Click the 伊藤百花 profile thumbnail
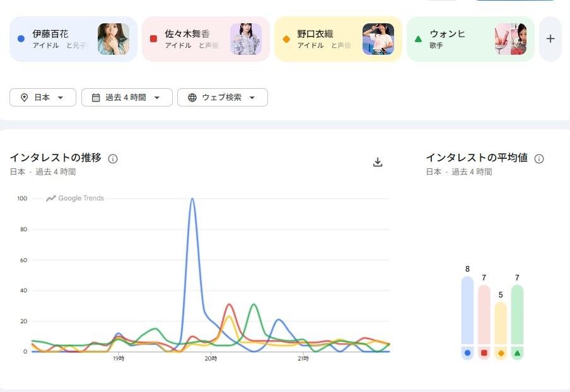 tap(113, 39)
